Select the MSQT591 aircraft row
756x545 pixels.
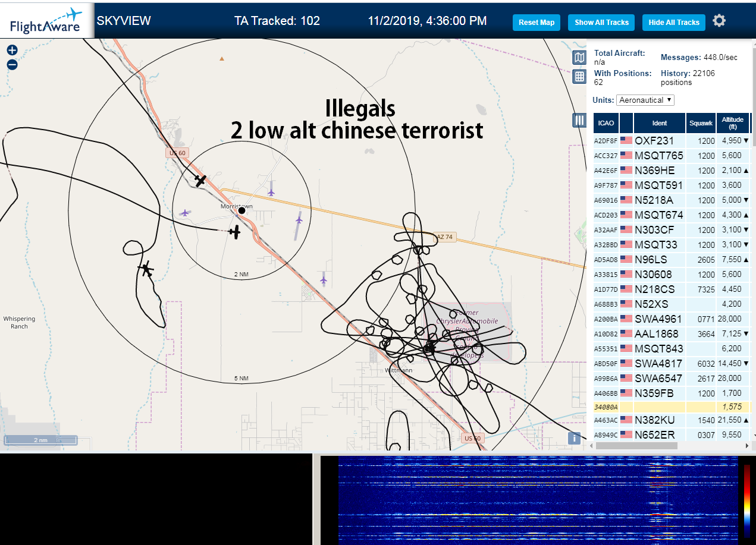pos(672,185)
